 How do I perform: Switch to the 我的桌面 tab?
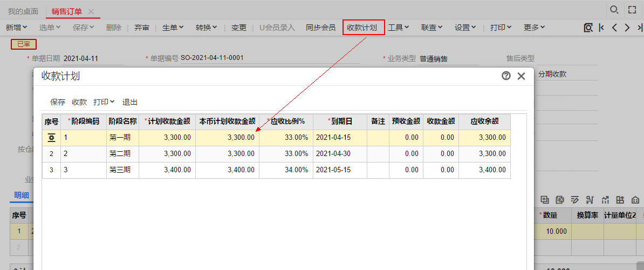[23, 11]
